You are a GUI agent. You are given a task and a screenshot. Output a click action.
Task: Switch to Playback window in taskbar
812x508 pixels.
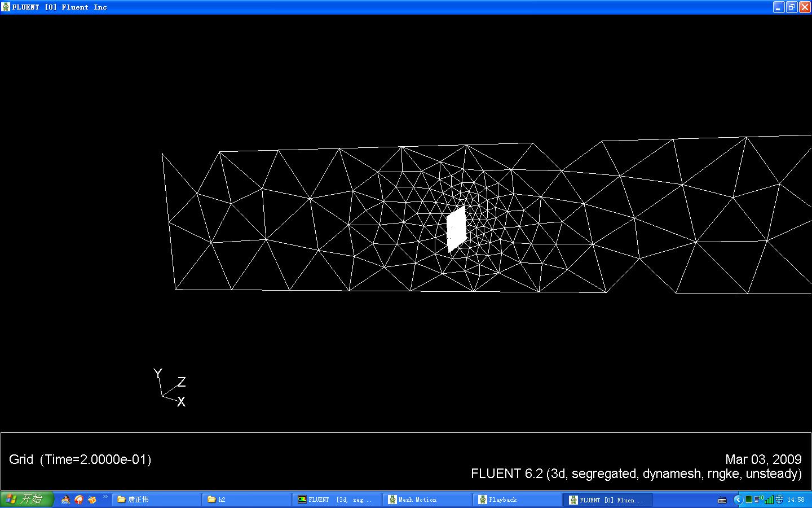(x=517, y=500)
